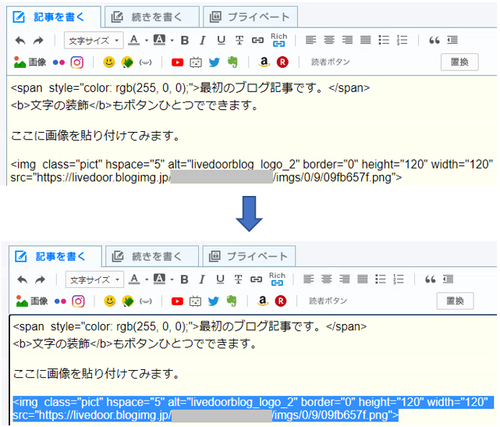The height and width of the screenshot is (427, 500).
Task: Click indent icon in top editor toolbar
Action: pos(452,40)
